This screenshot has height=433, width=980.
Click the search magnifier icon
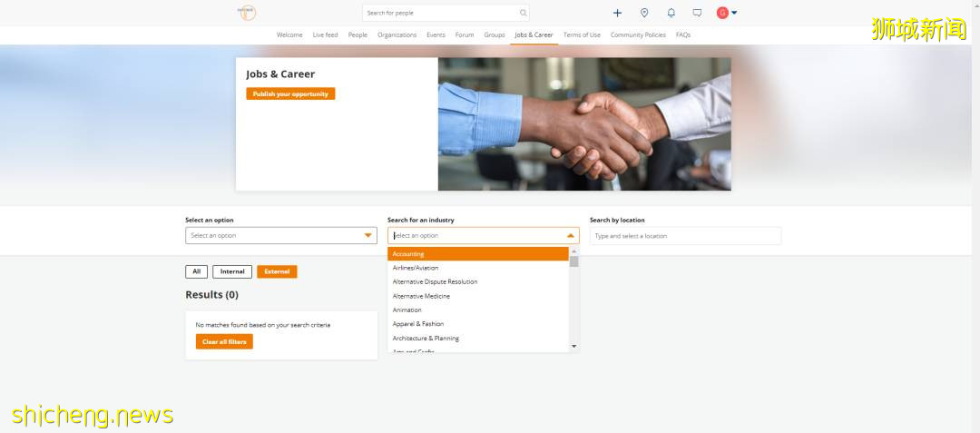tap(523, 13)
